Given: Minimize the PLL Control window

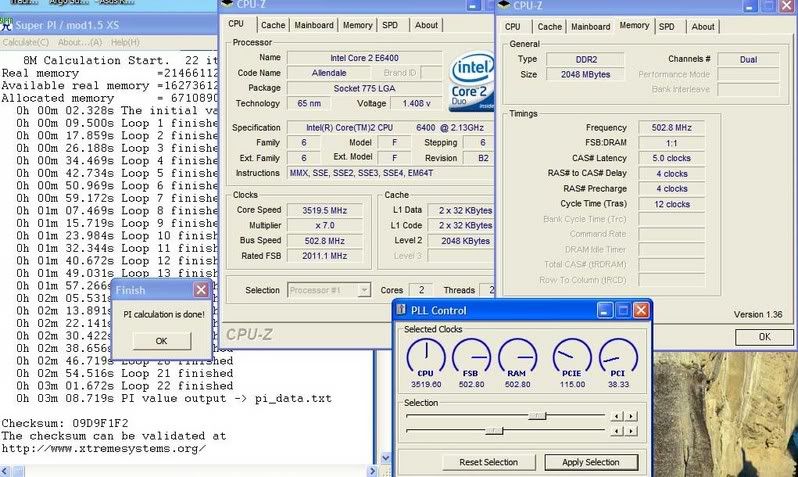Looking at the screenshot, I should 605,310.
